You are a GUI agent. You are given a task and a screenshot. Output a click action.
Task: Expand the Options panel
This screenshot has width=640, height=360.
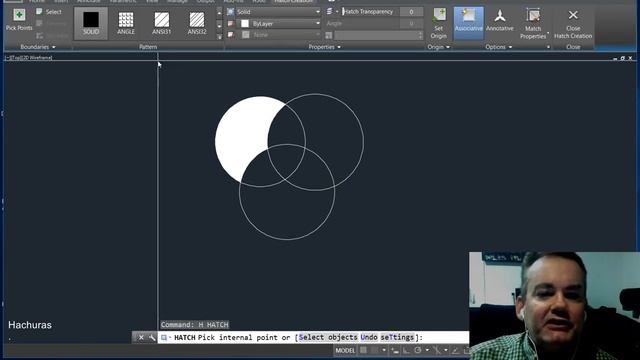(498, 47)
